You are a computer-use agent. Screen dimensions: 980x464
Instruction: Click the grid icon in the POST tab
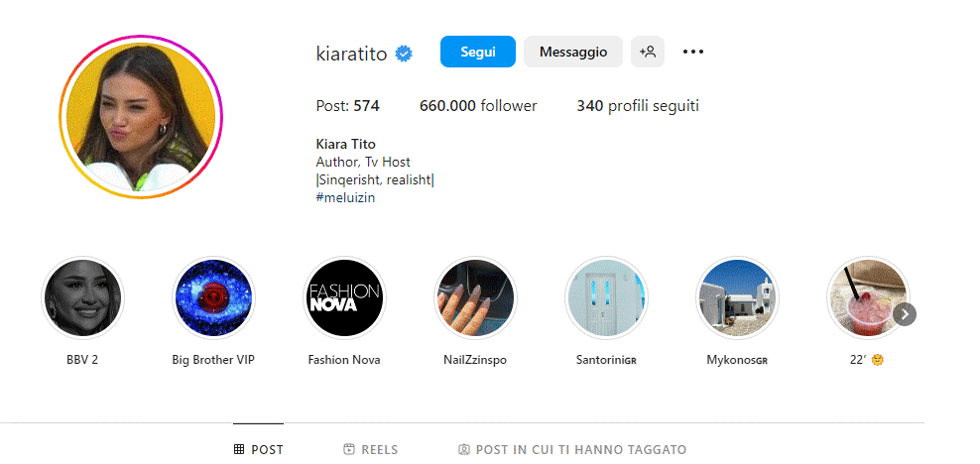pyautogui.click(x=239, y=449)
